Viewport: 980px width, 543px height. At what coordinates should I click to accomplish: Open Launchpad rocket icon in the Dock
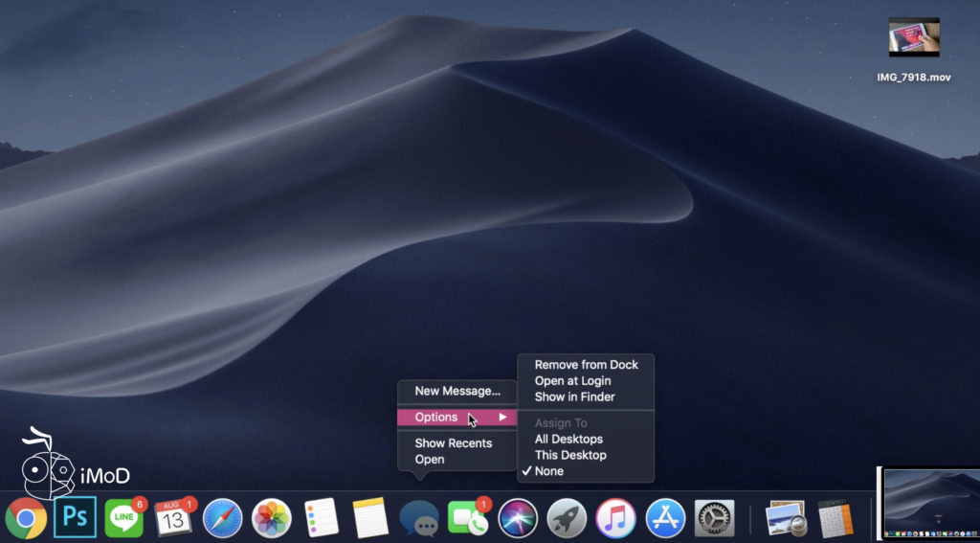(567, 518)
